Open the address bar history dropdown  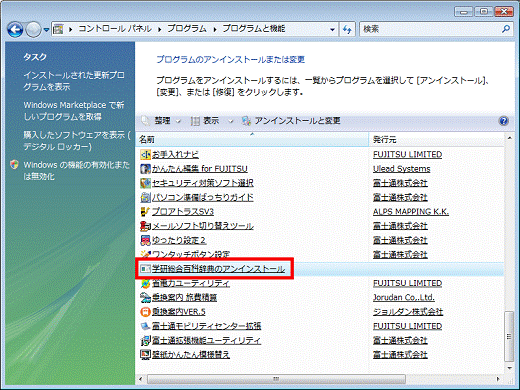tap(332, 29)
